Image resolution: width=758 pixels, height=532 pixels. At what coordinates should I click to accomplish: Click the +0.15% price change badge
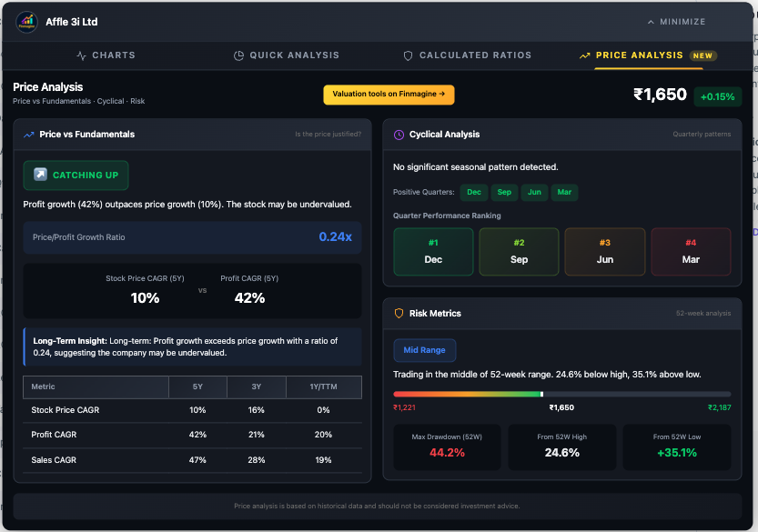click(718, 95)
